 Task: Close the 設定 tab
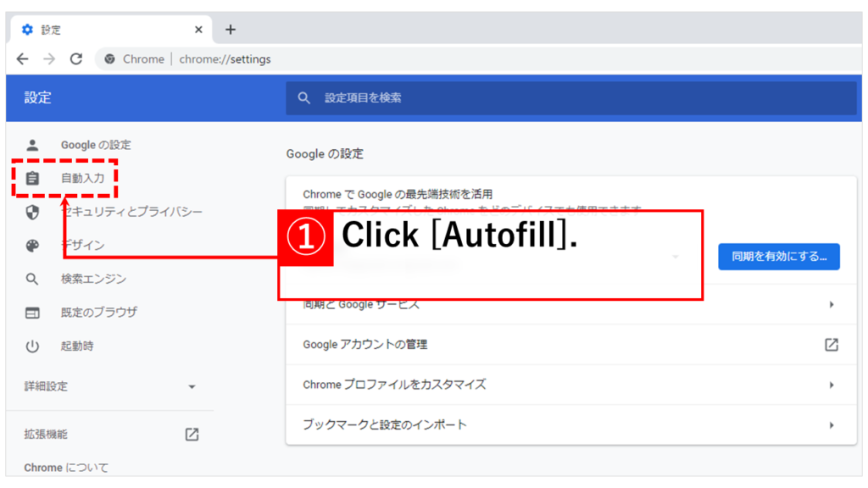[198, 30]
